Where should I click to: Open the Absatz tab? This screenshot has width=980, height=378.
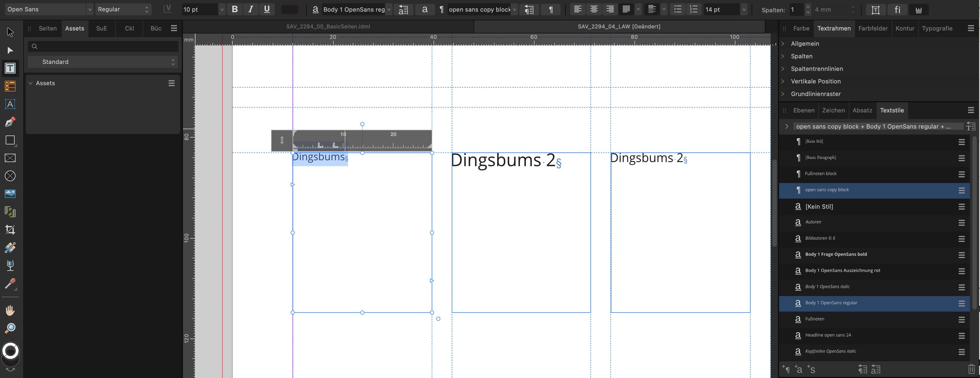[x=862, y=110]
